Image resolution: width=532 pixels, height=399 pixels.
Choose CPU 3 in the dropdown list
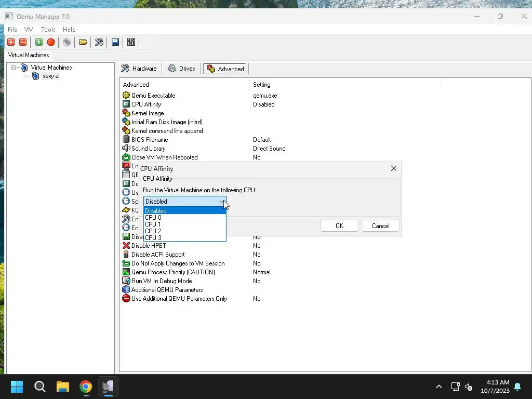click(185, 238)
